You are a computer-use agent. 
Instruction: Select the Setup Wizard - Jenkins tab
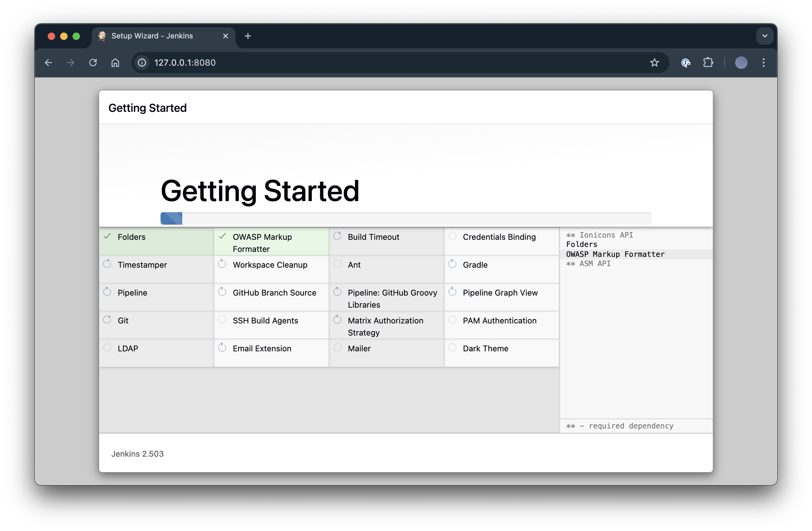[152, 36]
